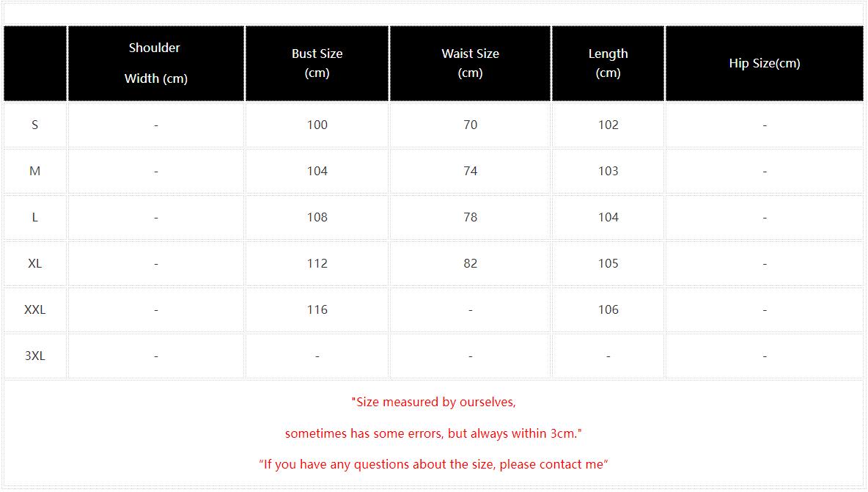
Task: Click the Waist Size (cm) header
Action: (471, 63)
